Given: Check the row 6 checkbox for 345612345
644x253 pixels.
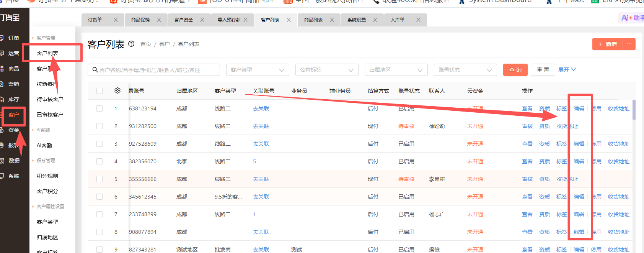Looking at the screenshot, I should point(99,197).
